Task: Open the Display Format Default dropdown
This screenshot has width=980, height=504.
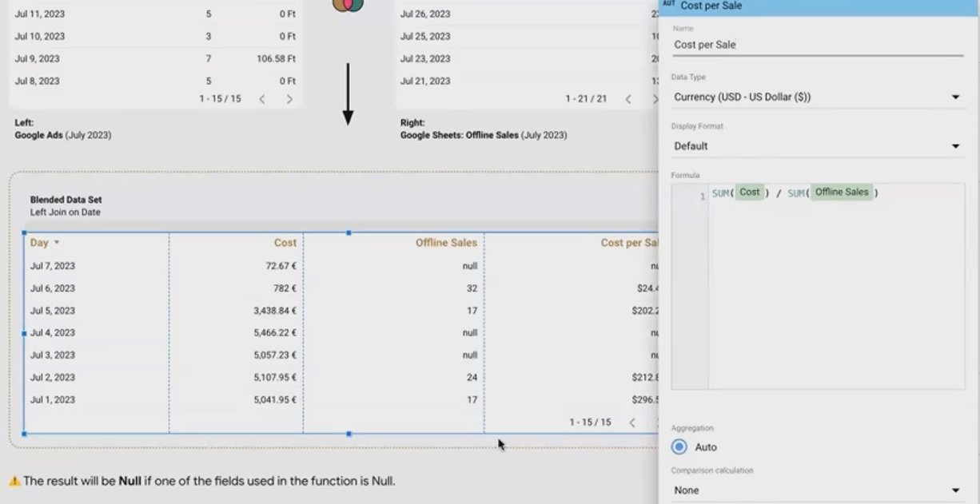Action: 816,146
